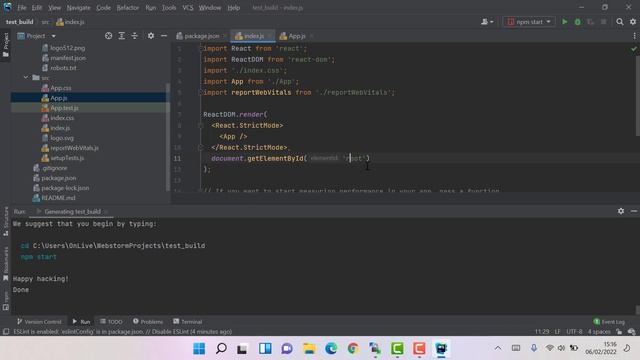This screenshot has height=360, width=640.
Task: Hide the Project tool window
Action: pyautogui.click(x=164, y=36)
